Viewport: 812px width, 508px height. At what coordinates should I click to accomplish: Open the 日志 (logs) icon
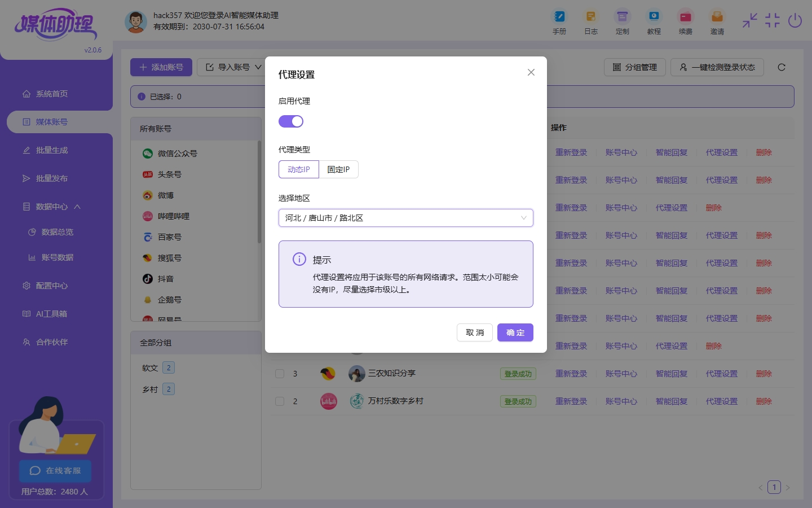[x=591, y=21]
